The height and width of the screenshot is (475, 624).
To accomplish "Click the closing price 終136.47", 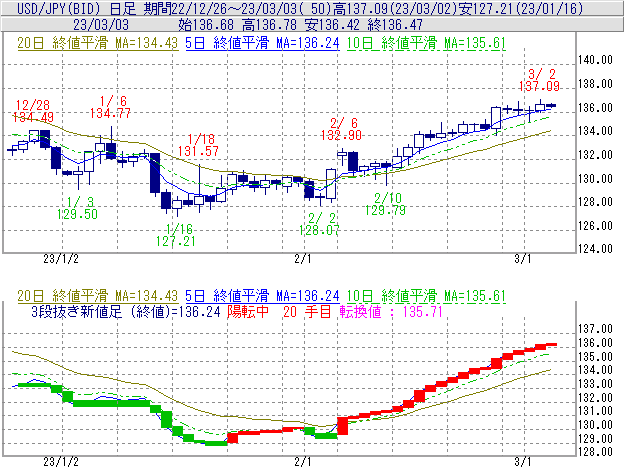I will point(395,25).
